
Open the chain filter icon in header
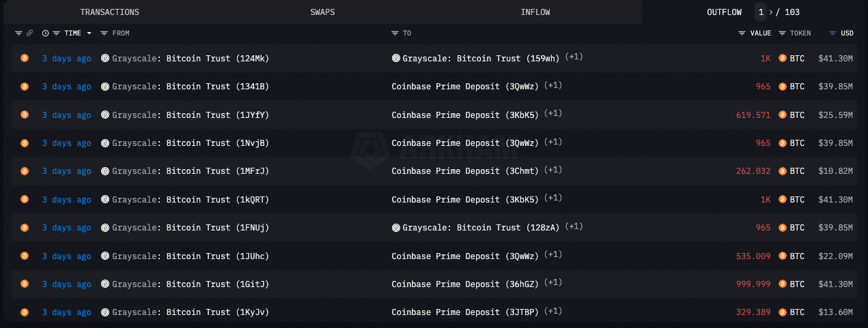(19, 33)
